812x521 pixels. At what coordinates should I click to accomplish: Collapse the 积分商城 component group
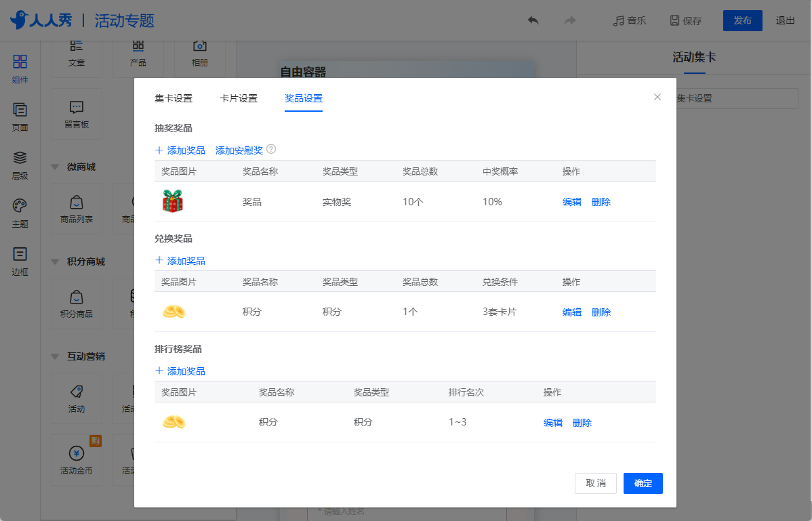coord(55,262)
